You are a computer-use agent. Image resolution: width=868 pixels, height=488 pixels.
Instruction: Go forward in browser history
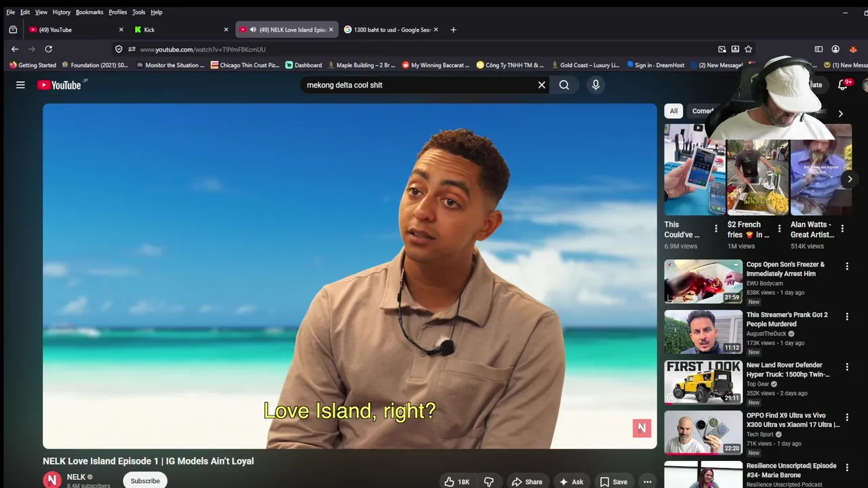coord(31,49)
